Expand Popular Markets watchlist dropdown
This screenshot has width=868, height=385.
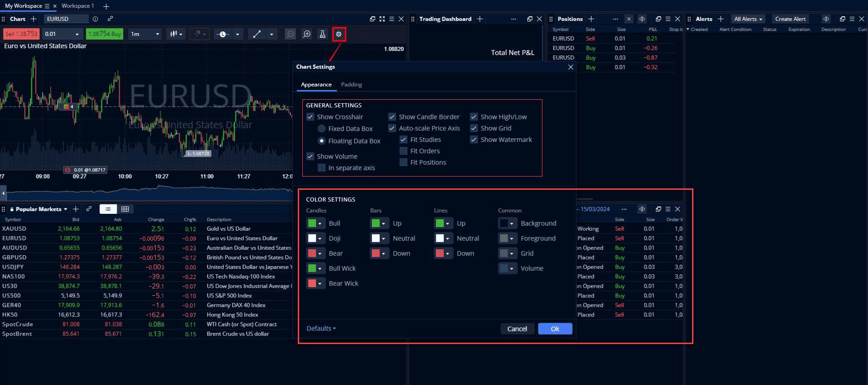[65, 209]
